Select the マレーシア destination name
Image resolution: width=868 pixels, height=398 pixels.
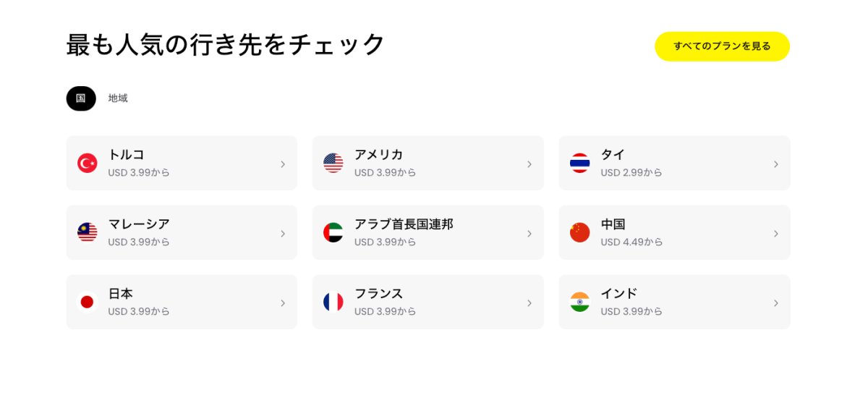(139, 224)
